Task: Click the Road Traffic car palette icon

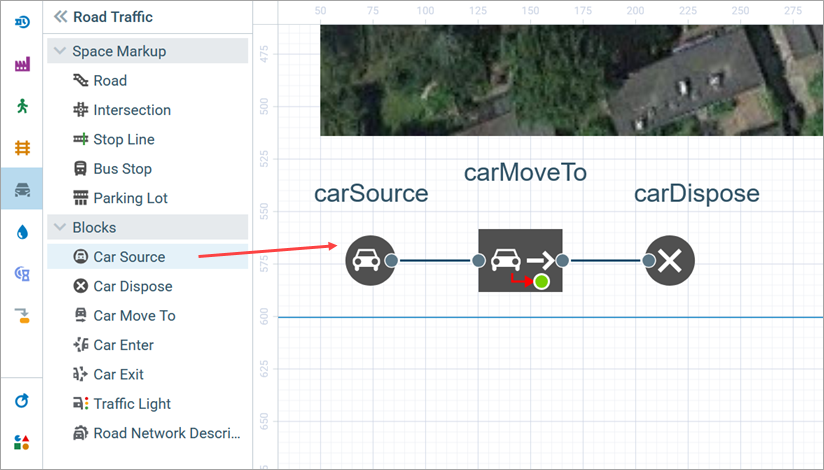Action: pyautogui.click(x=21, y=189)
